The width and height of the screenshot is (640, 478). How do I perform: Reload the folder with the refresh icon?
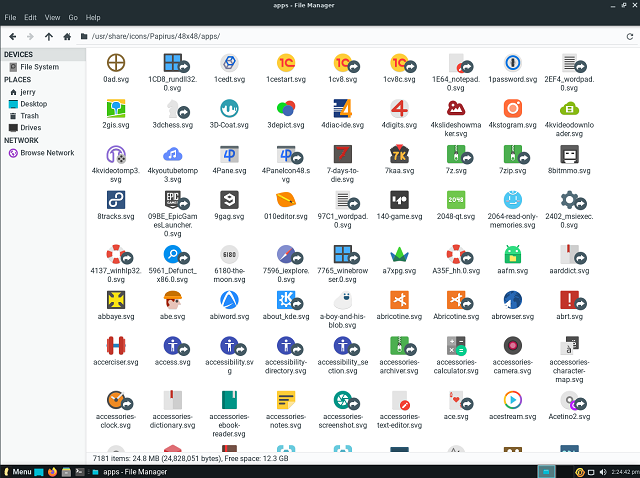click(x=630, y=37)
